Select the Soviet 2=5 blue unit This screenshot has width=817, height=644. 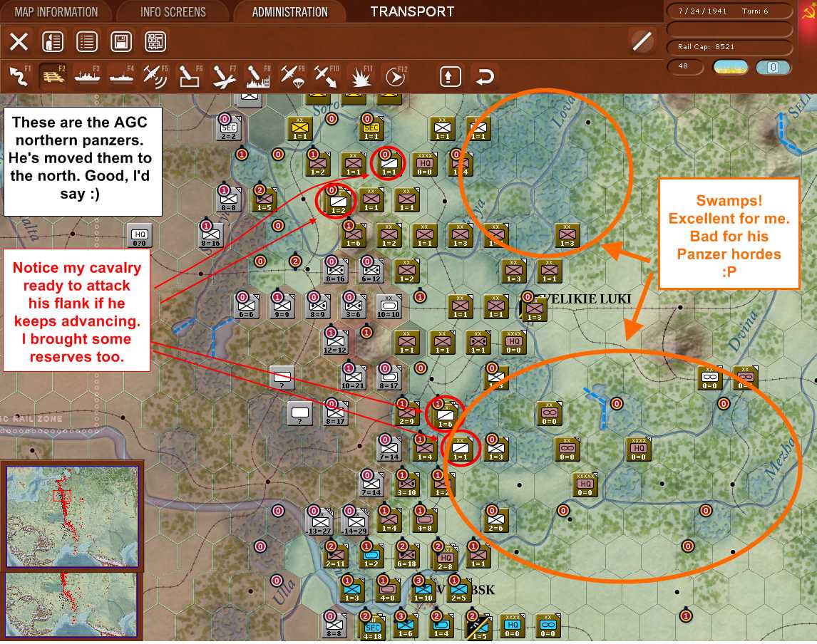pos(458,591)
